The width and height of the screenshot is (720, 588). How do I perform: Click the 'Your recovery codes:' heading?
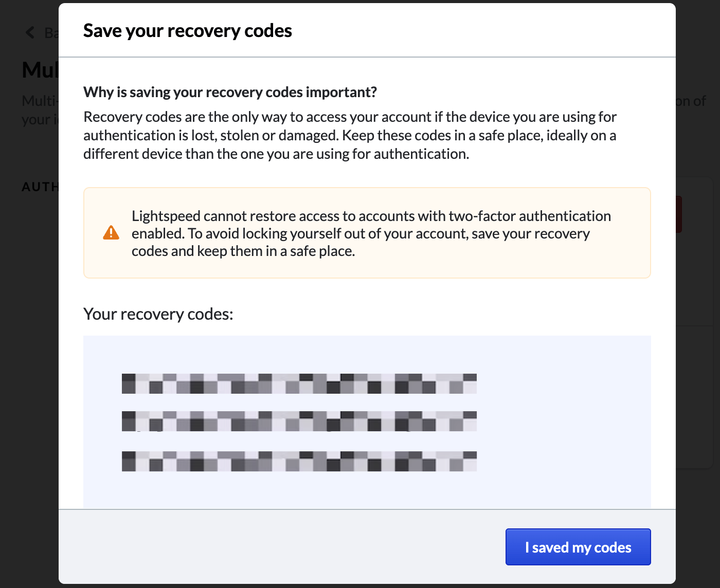pyautogui.click(x=158, y=314)
